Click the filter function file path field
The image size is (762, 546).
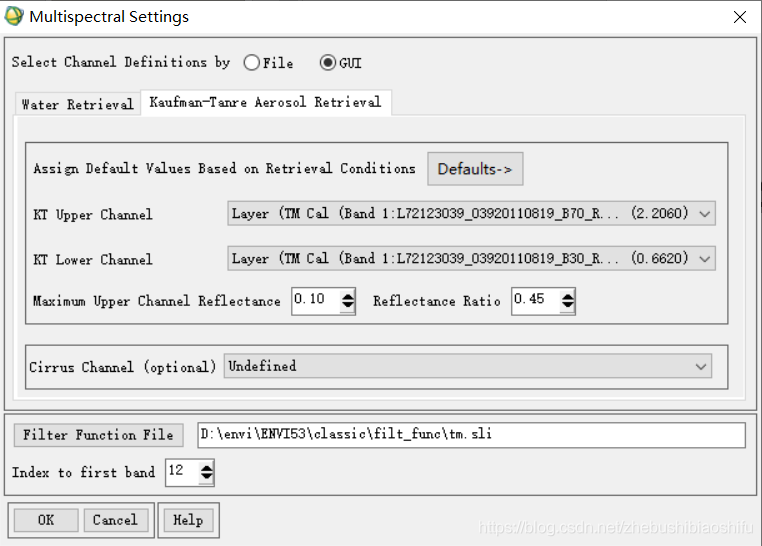tap(471, 435)
